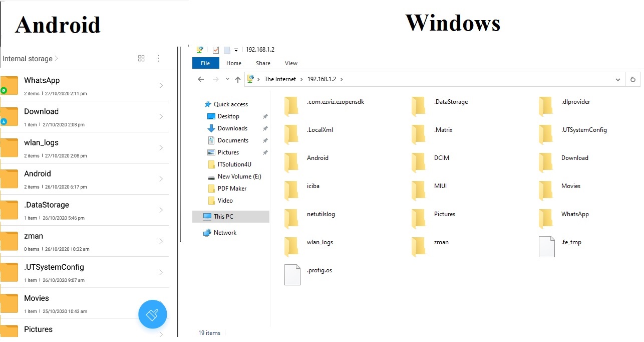Open the View ribbon tab
Viewport: 644px width, 342px height.
[291, 63]
